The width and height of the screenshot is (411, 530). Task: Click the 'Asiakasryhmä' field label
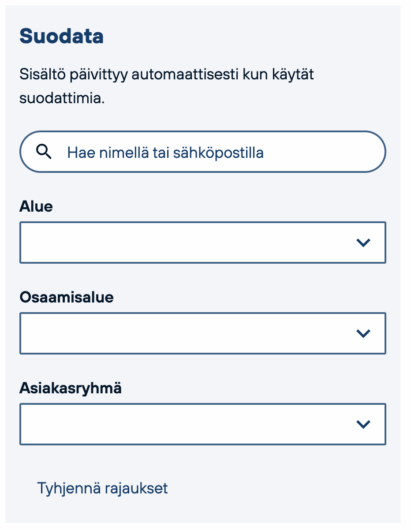point(71,388)
